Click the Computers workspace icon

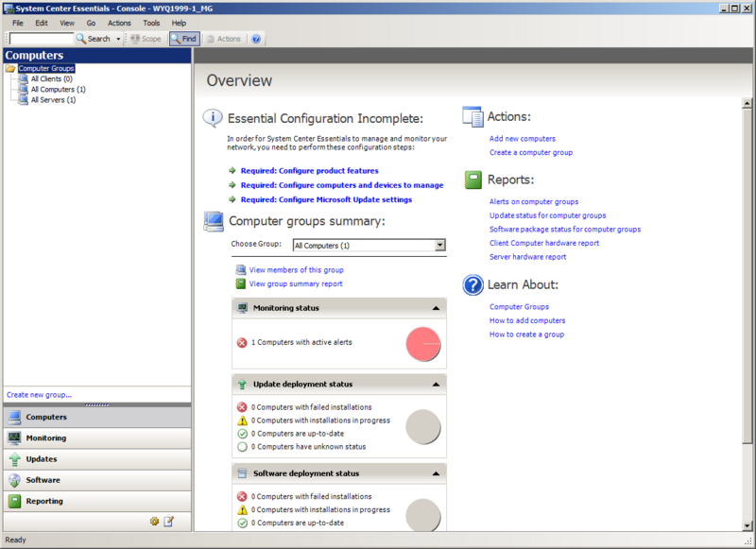(x=16, y=417)
